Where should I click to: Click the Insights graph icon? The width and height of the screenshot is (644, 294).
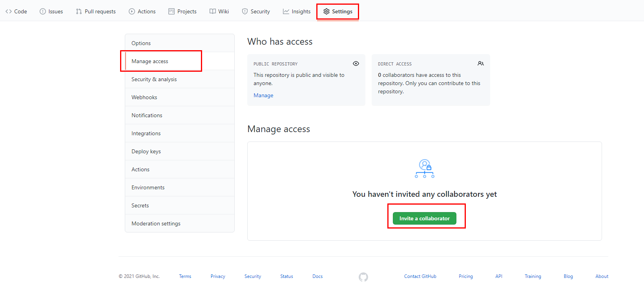point(286,11)
